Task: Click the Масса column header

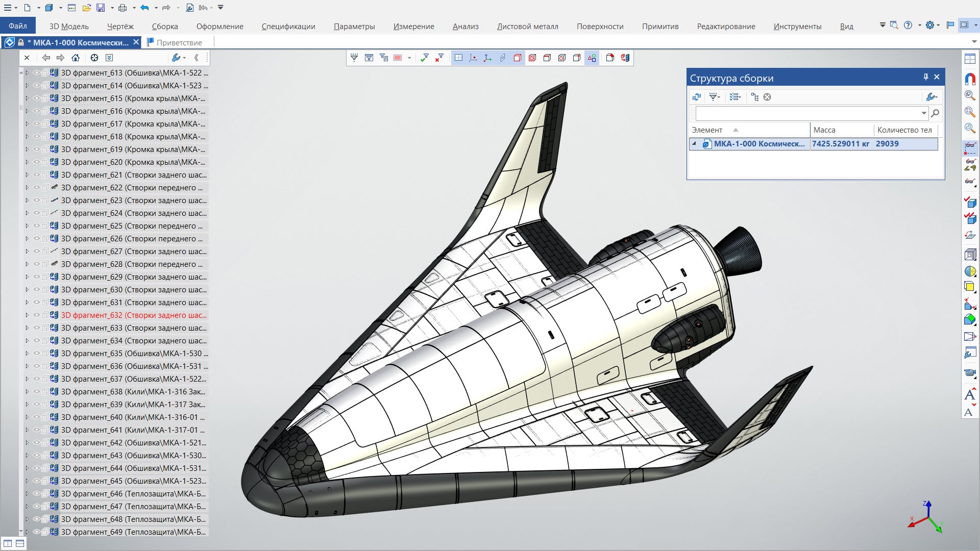Action: (842, 130)
